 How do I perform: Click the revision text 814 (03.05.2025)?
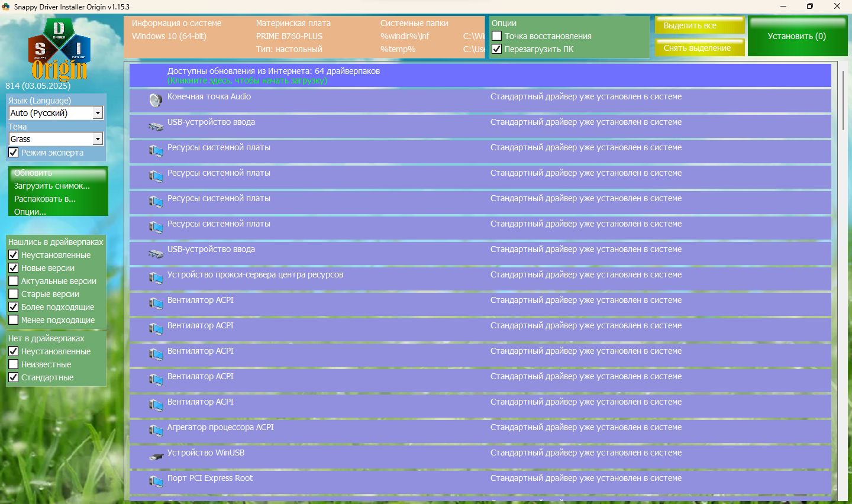[x=38, y=86]
